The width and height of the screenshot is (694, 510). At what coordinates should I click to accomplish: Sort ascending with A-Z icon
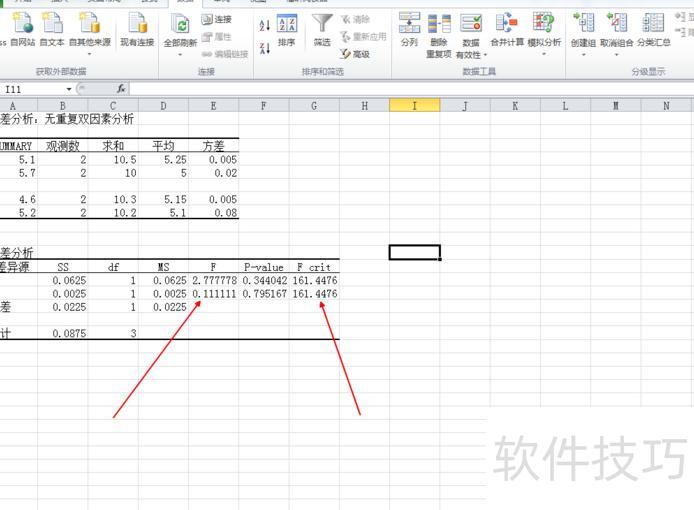click(265, 25)
